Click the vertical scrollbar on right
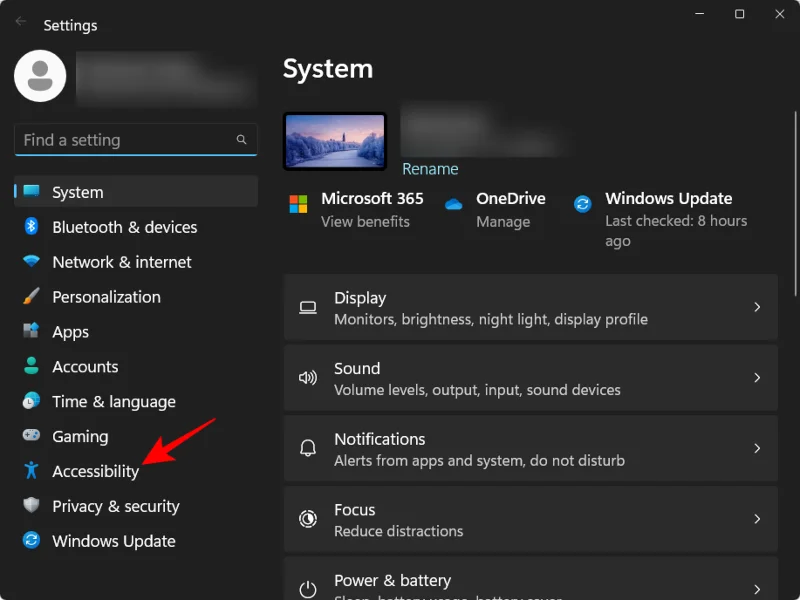 795,204
